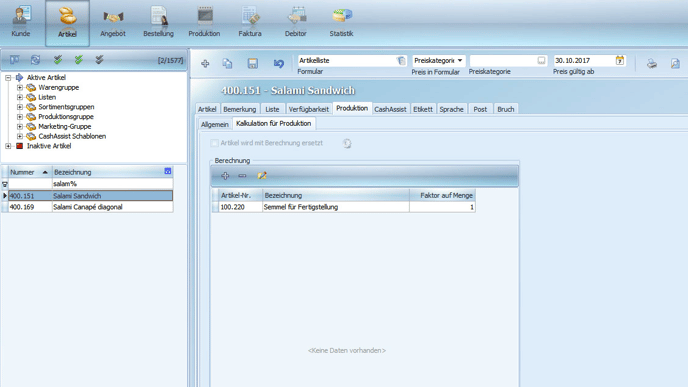
Task: Switch to the Bruch tab
Action: pyautogui.click(x=505, y=109)
